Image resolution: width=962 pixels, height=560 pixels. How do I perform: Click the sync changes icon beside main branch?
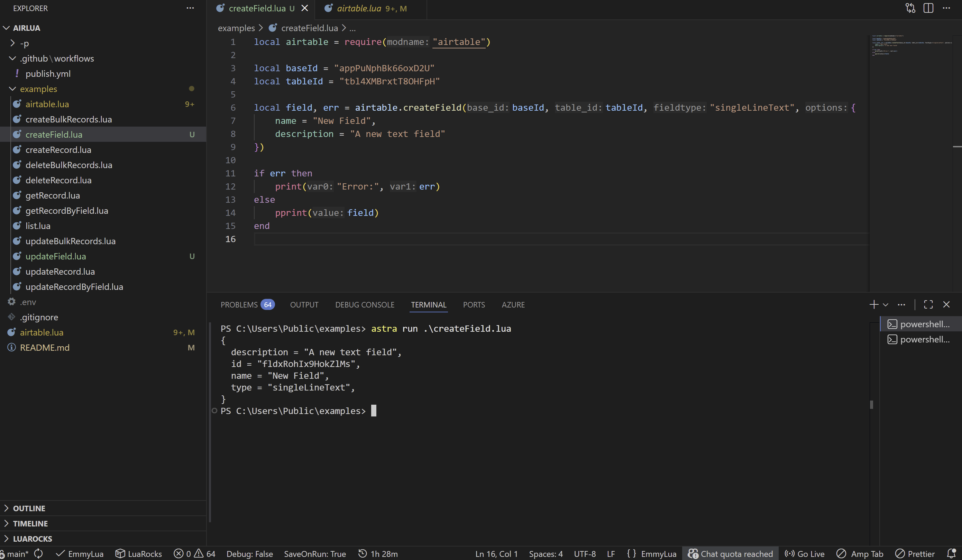coord(38,553)
